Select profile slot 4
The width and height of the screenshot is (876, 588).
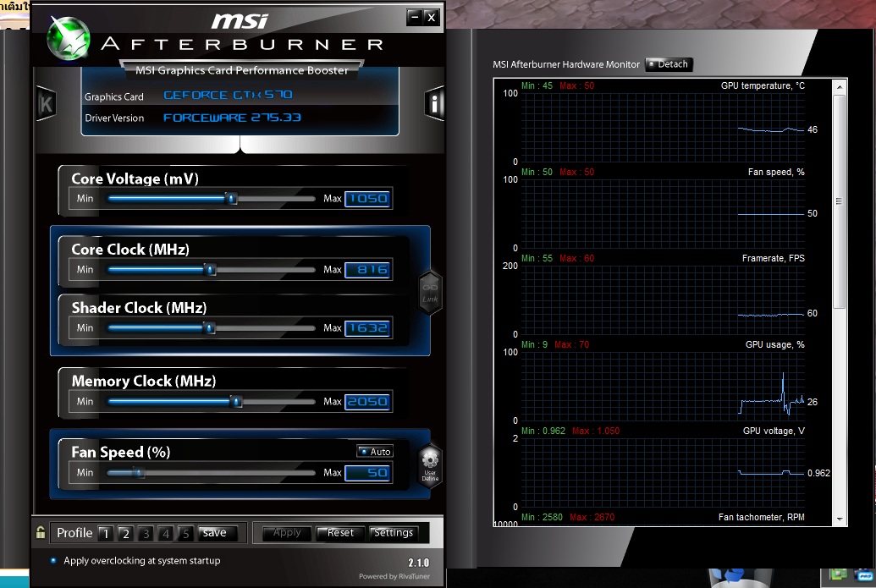(166, 533)
